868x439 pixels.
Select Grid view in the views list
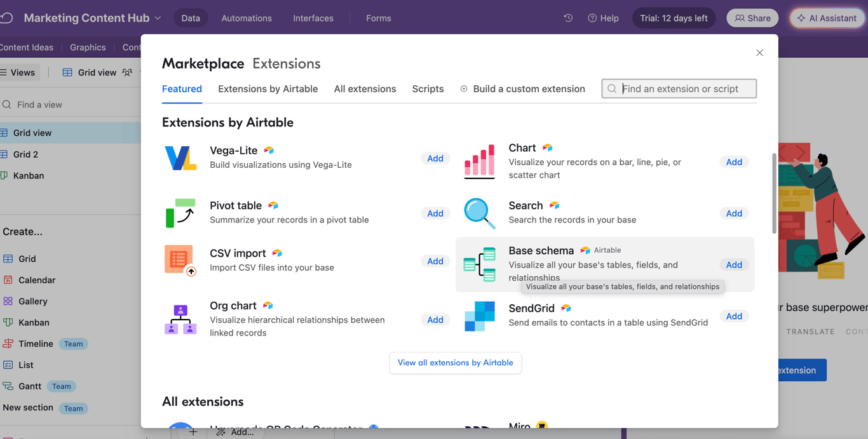point(70,133)
